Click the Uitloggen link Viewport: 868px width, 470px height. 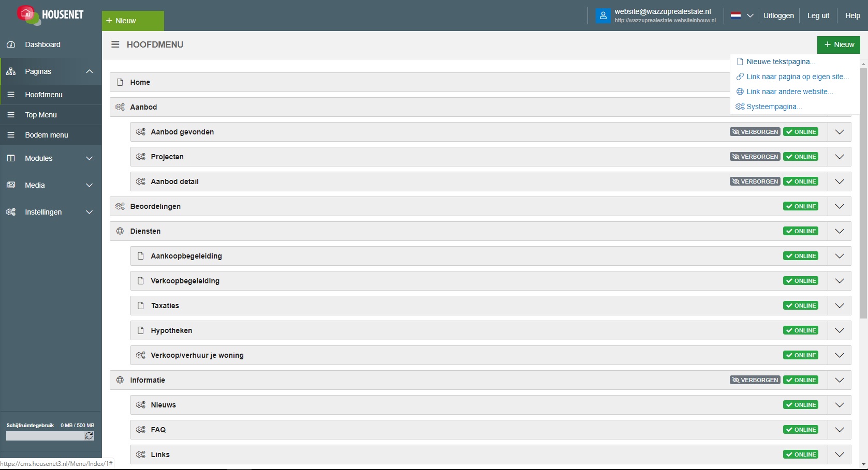coord(778,16)
